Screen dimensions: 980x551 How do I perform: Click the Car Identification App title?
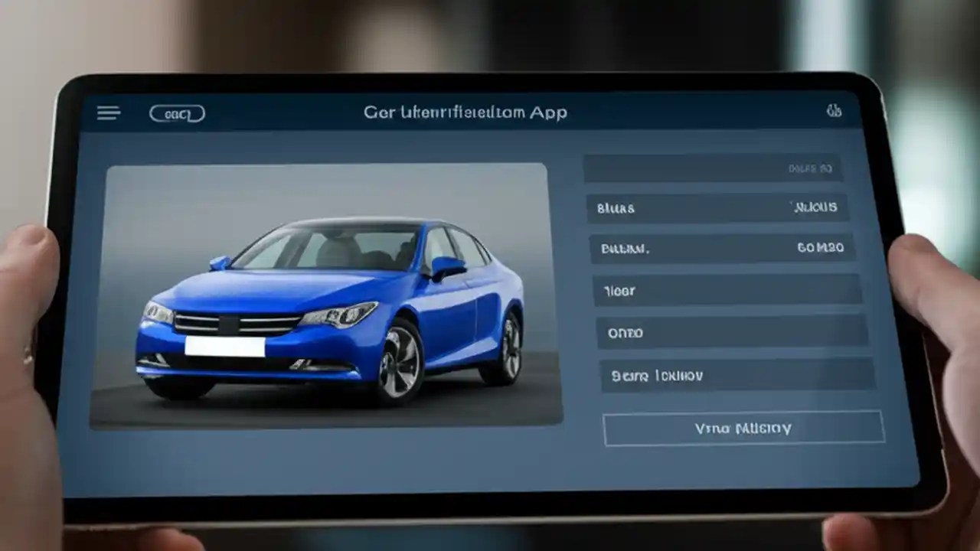(x=463, y=112)
